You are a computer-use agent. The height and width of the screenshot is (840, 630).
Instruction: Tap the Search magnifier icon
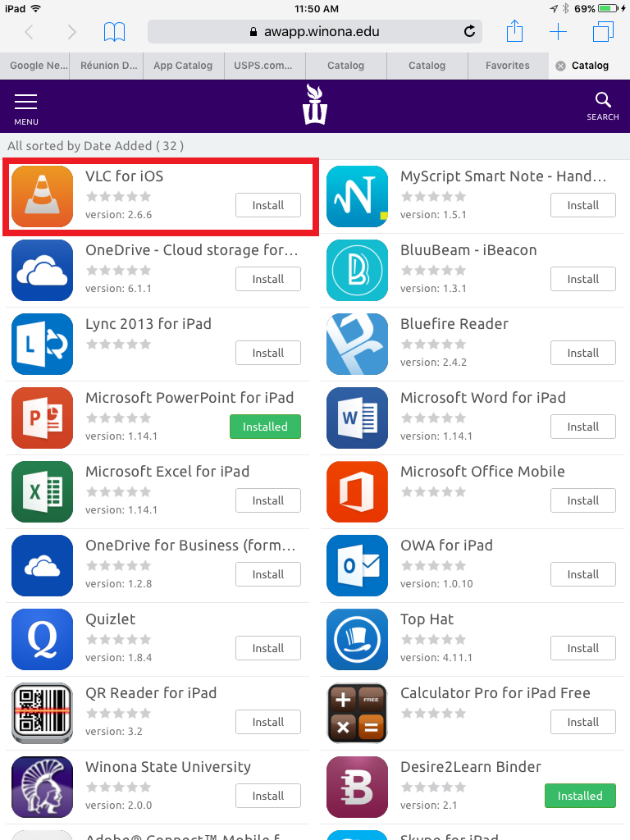603,106
